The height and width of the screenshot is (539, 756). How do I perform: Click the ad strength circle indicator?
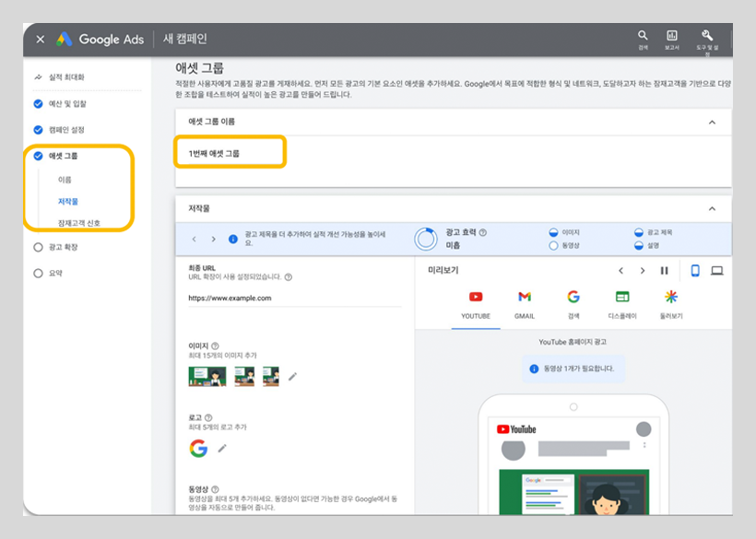click(x=426, y=239)
